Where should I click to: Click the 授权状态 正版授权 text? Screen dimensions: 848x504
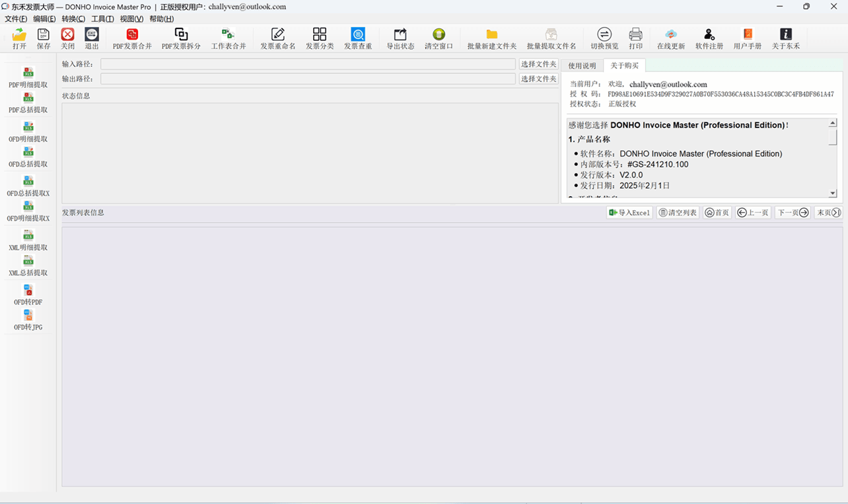(603, 104)
